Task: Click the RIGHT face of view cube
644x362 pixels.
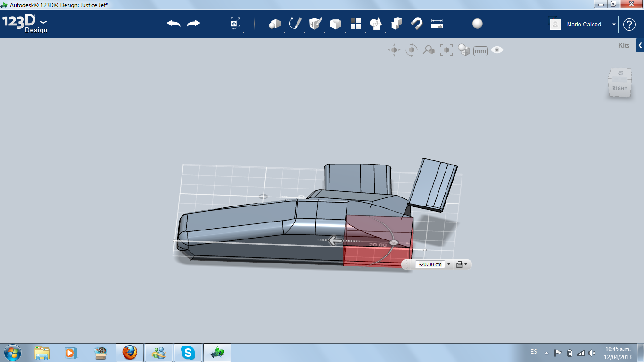Action: coord(619,88)
